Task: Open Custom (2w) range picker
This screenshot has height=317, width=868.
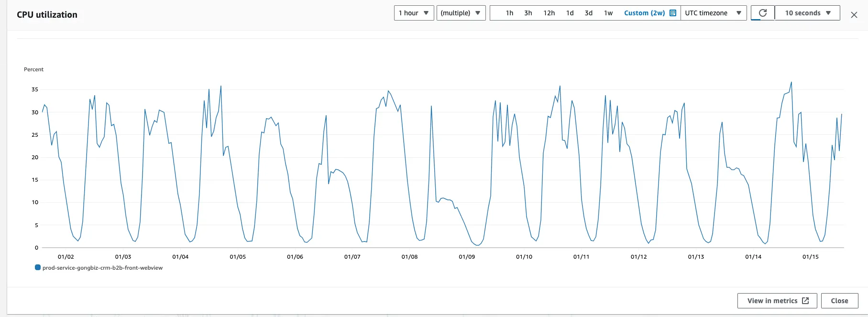Action: pos(644,13)
